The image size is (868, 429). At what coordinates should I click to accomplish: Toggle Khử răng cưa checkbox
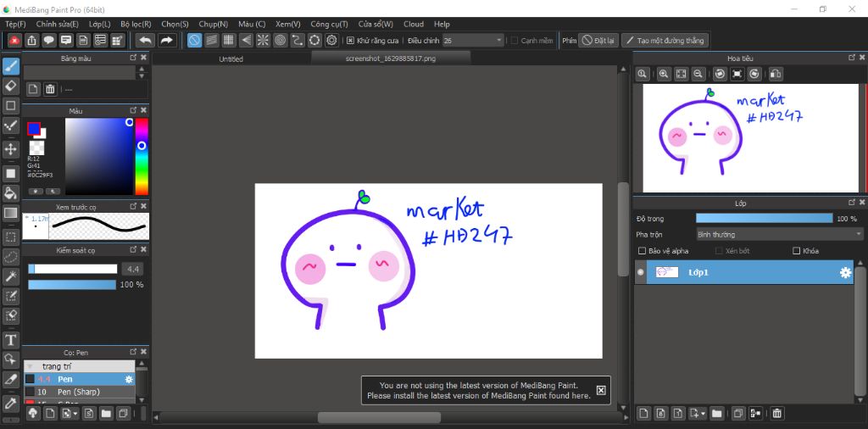pyautogui.click(x=350, y=41)
